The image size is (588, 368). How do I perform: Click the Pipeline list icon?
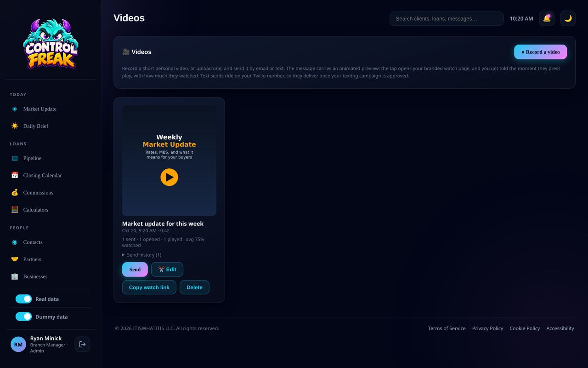[x=15, y=158]
